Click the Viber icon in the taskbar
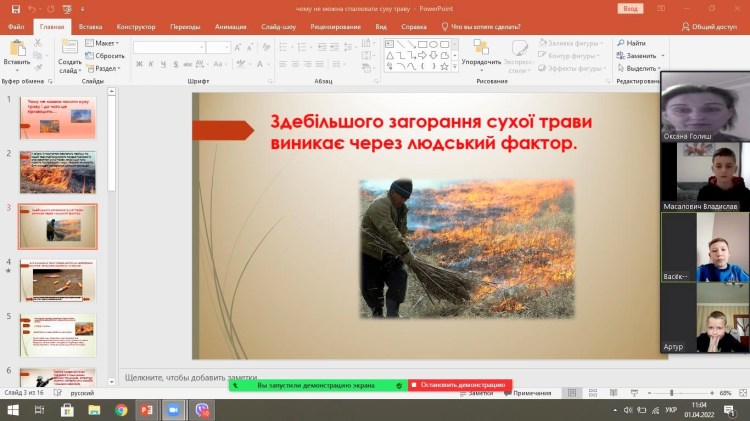This screenshot has height=421, width=750. (200, 410)
